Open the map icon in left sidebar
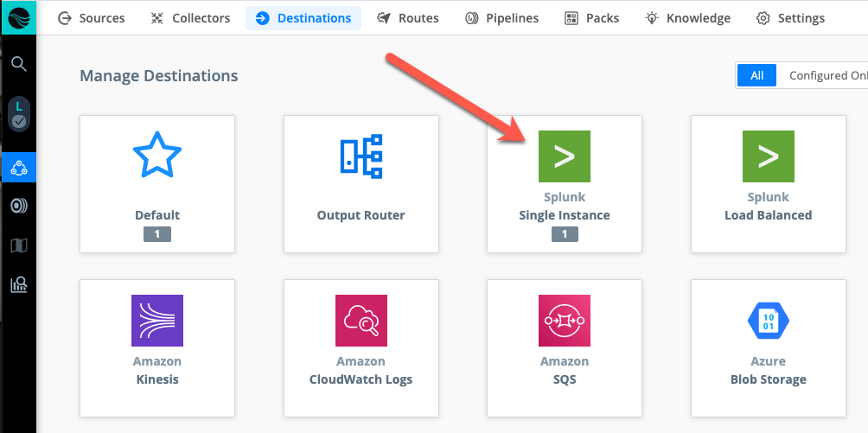Image resolution: width=868 pixels, height=433 pixels. [19, 245]
